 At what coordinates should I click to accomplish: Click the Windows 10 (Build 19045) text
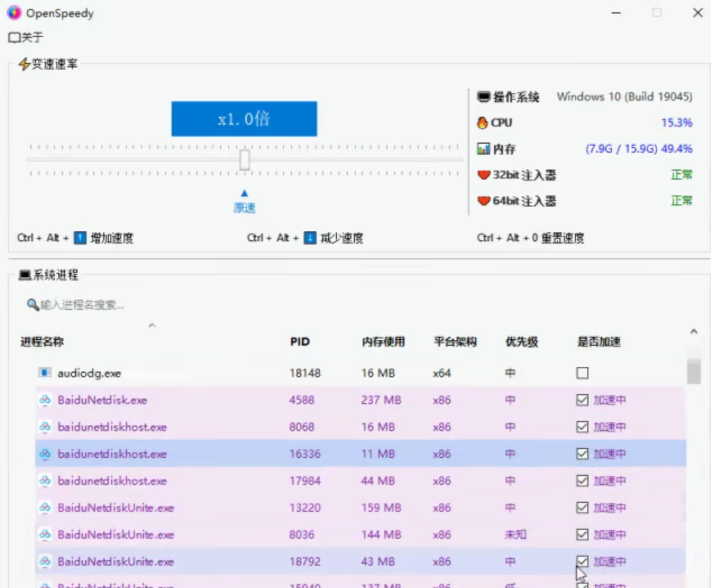point(624,96)
